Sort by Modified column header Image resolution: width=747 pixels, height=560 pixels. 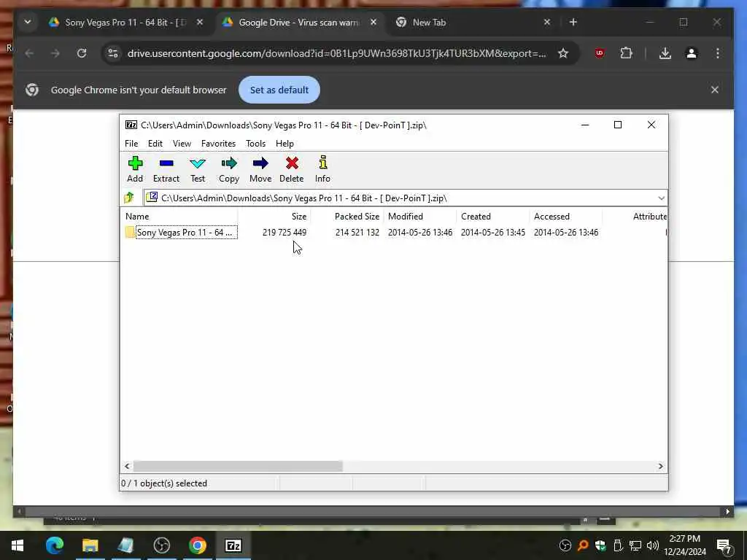420,216
